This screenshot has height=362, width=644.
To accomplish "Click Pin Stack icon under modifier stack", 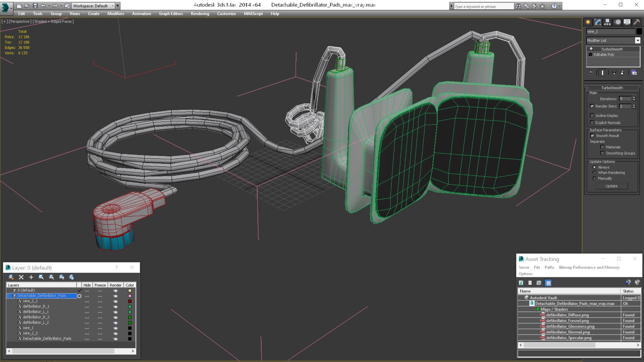I will click(591, 72).
